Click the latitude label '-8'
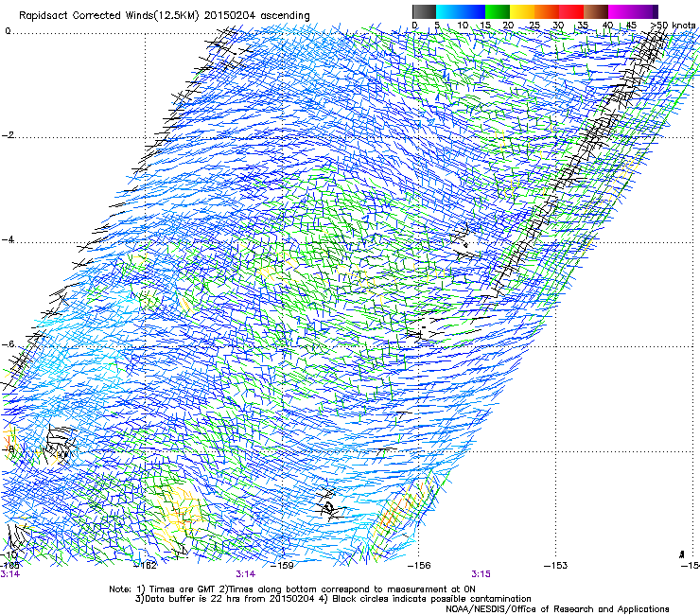 click(x=9, y=448)
